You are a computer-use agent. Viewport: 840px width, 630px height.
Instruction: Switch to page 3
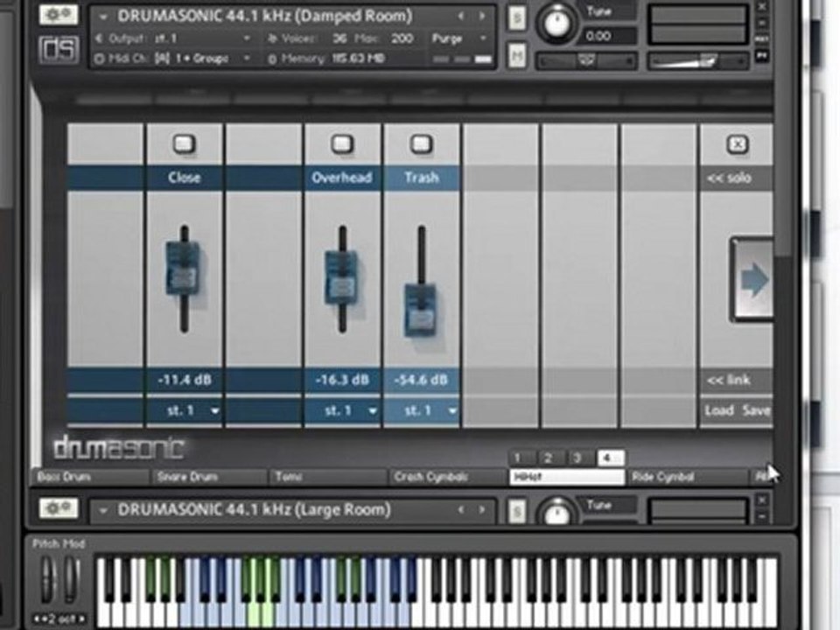click(x=577, y=458)
